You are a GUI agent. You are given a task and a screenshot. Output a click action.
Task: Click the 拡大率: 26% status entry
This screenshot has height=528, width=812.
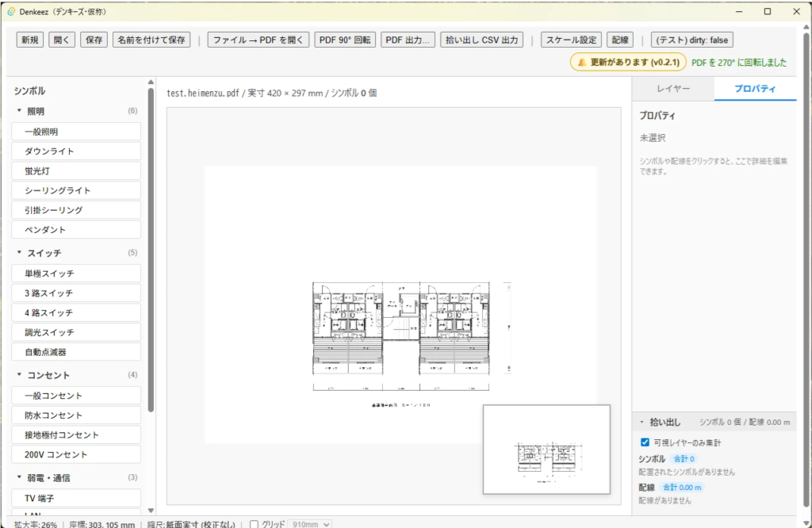click(x=35, y=524)
